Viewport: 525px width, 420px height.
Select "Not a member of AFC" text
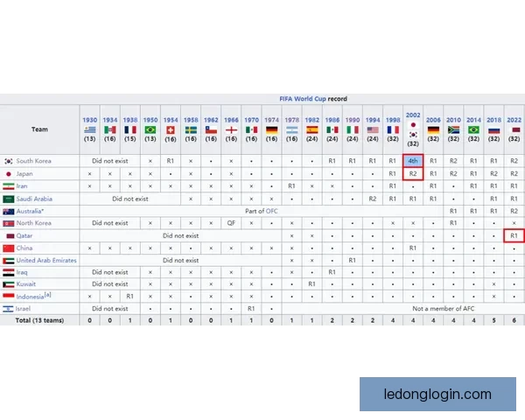pyautogui.click(x=444, y=309)
